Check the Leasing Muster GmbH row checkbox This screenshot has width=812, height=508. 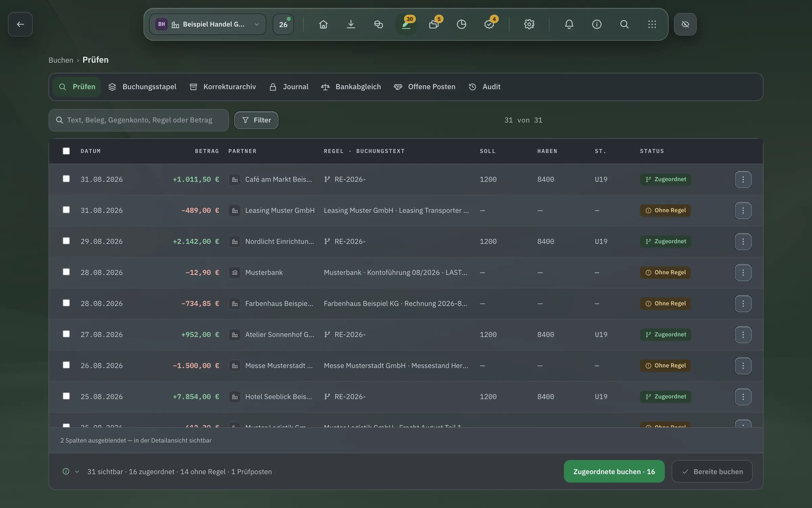pos(66,210)
